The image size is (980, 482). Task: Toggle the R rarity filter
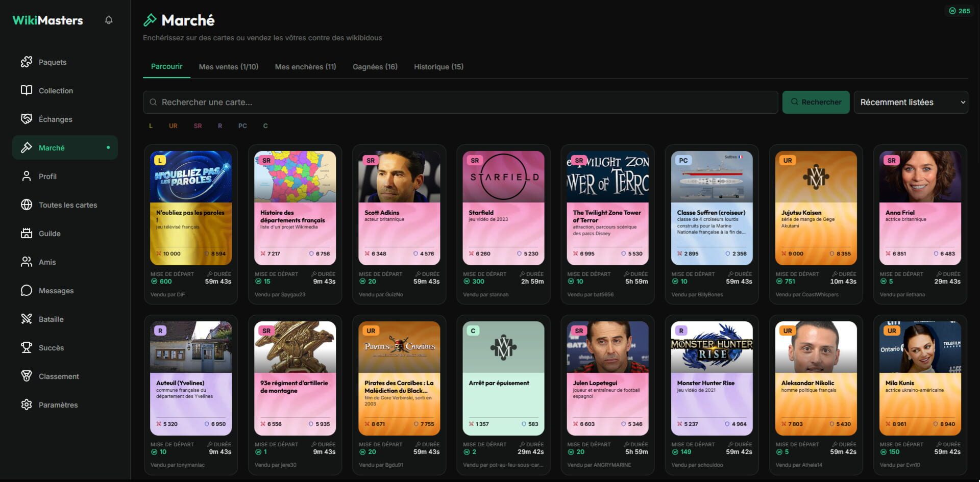[220, 126]
